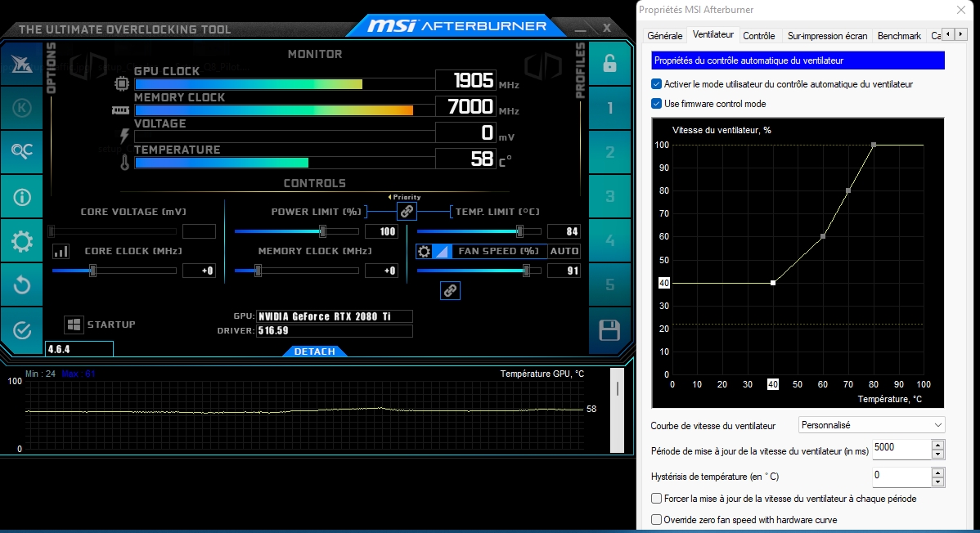The width and height of the screenshot is (980, 533).
Task: Select profile slot 1
Action: click(610, 108)
